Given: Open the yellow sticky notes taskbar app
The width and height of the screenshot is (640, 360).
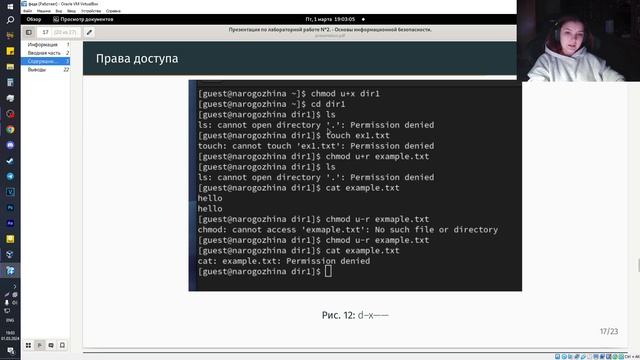Looking at the screenshot, I should pyautogui.click(x=10, y=51).
